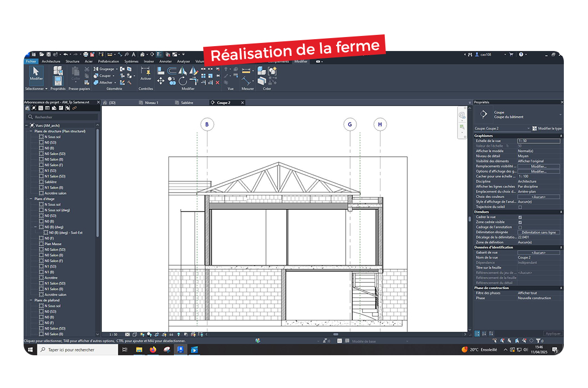This screenshot has width=588, height=388.
Task: Click the default 3D view house icon
Action: click(143, 54)
